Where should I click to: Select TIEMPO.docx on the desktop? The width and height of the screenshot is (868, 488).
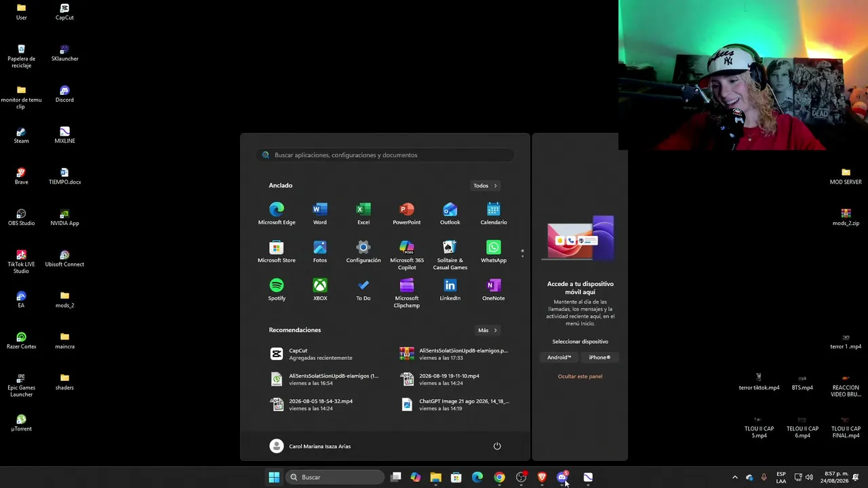coord(64,176)
